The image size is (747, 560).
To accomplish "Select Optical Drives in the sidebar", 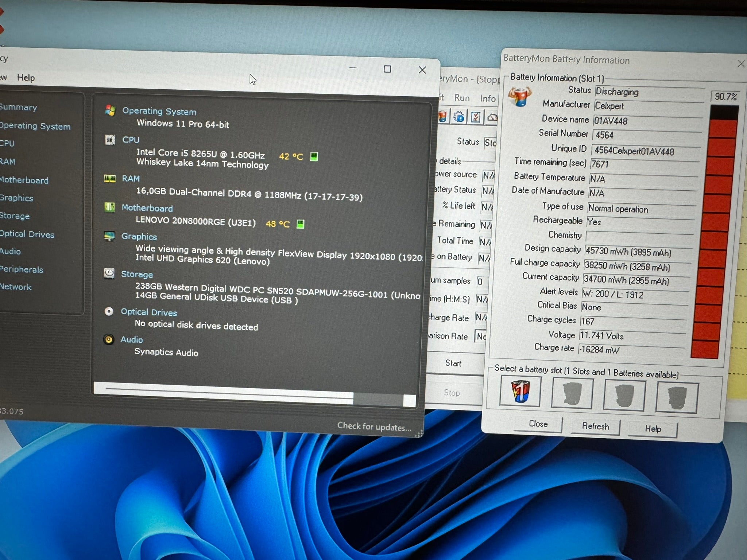I will [27, 234].
